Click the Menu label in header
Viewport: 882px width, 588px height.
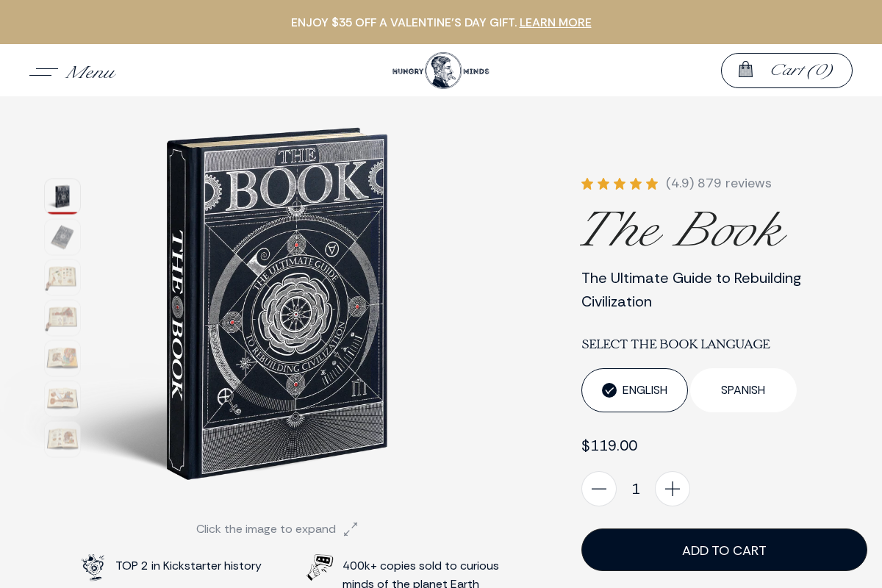pos(90,72)
